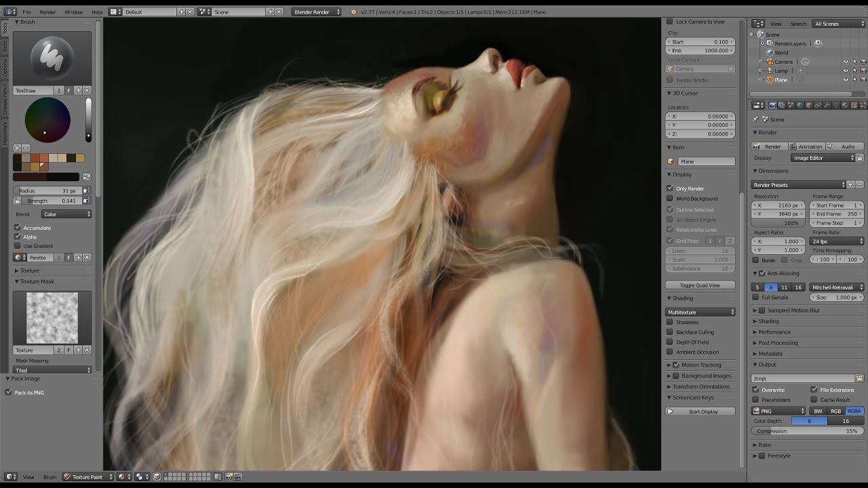This screenshot has height=488, width=868.
Task: Click the Toggle Quad View button
Action: click(701, 285)
